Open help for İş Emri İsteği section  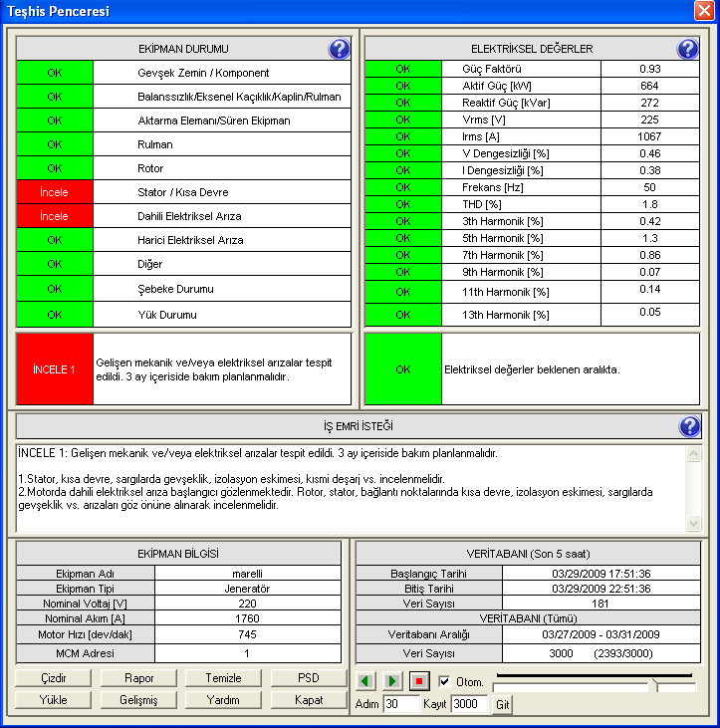687,426
